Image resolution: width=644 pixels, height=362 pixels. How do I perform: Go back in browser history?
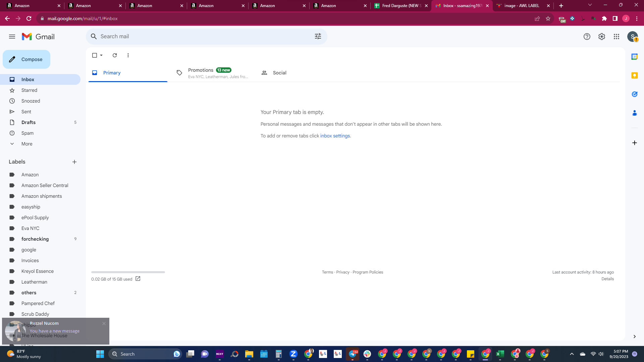coord(7,18)
